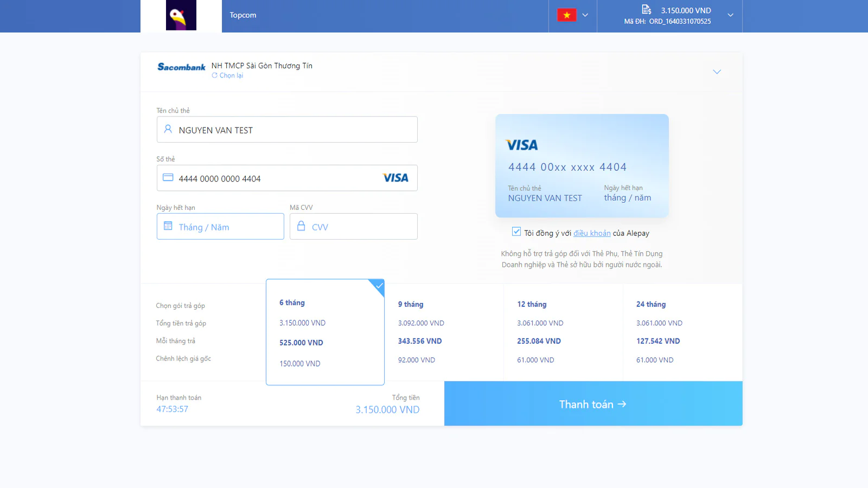The image size is (868, 488).
Task: Click the Topcom merchant name
Action: pos(242,15)
